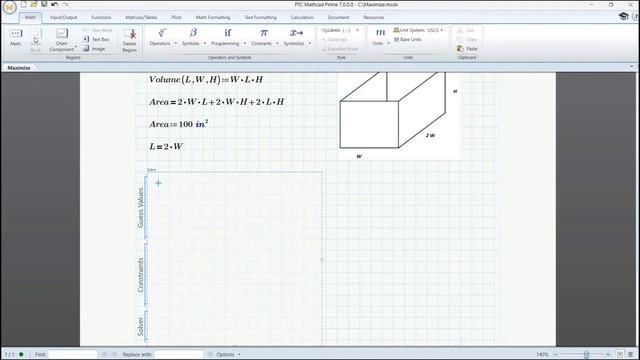The image size is (640, 360).
Task: Click Base Units in the ribbon
Action: (x=407, y=40)
